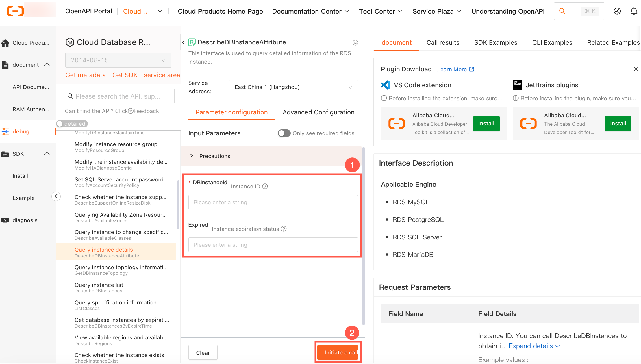The image size is (641, 364).
Task: Install the VS Code extension
Action: (486, 124)
